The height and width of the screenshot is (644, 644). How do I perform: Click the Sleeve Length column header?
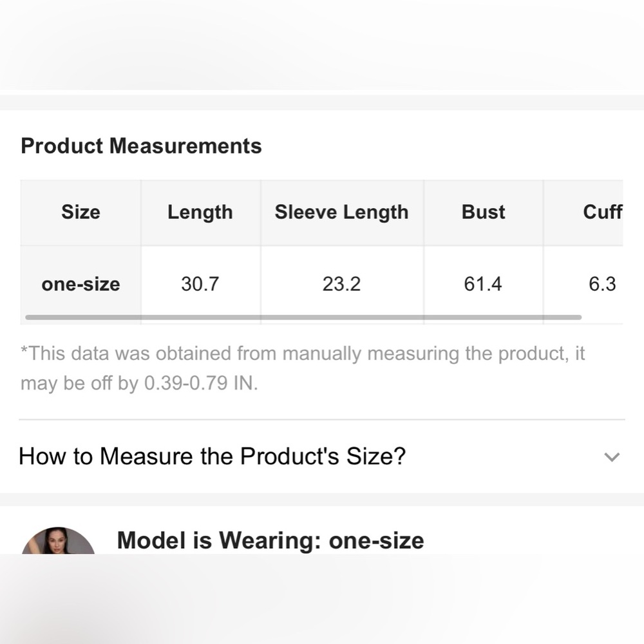pyautogui.click(x=342, y=213)
